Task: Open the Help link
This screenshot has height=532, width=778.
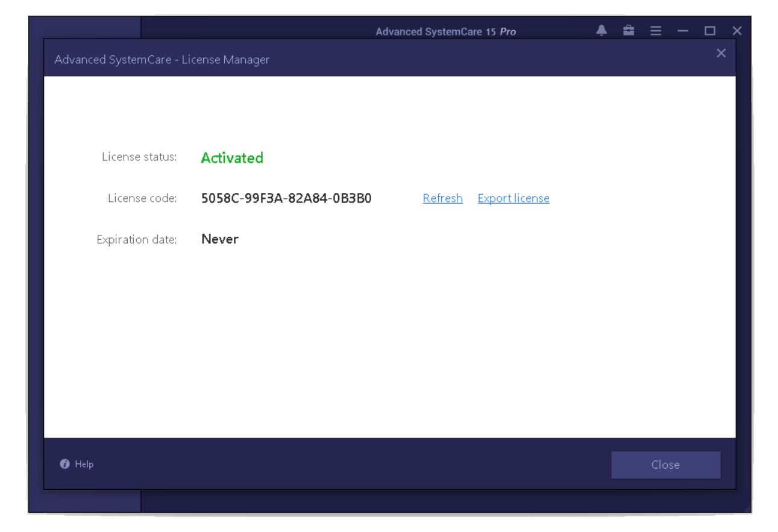Action: [x=84, y=464]
